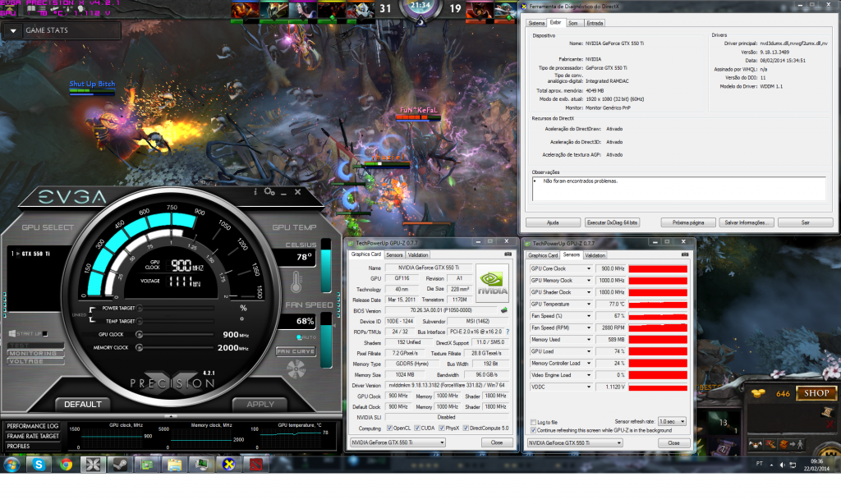Click the linked bracket icon beside Power Target

pyautogui.click(x=92, y=314)
